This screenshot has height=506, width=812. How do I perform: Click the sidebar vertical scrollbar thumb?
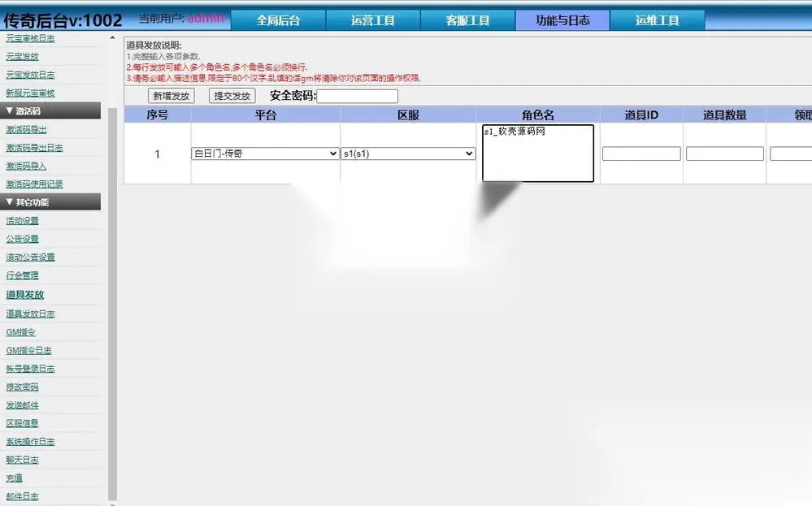click(x=112, y=304)
